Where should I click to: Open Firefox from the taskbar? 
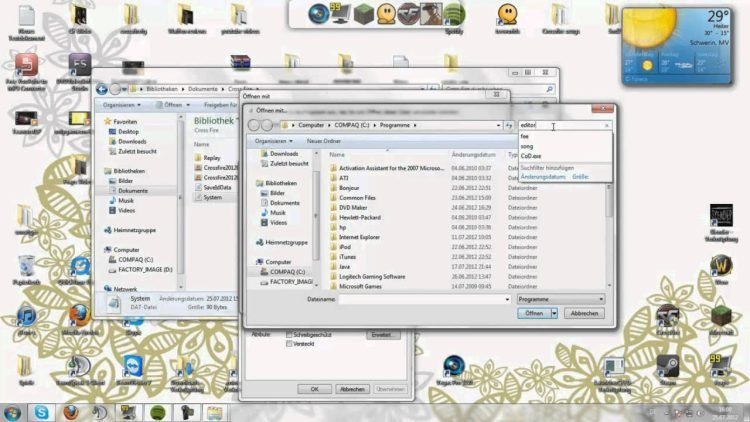point(71,412)
